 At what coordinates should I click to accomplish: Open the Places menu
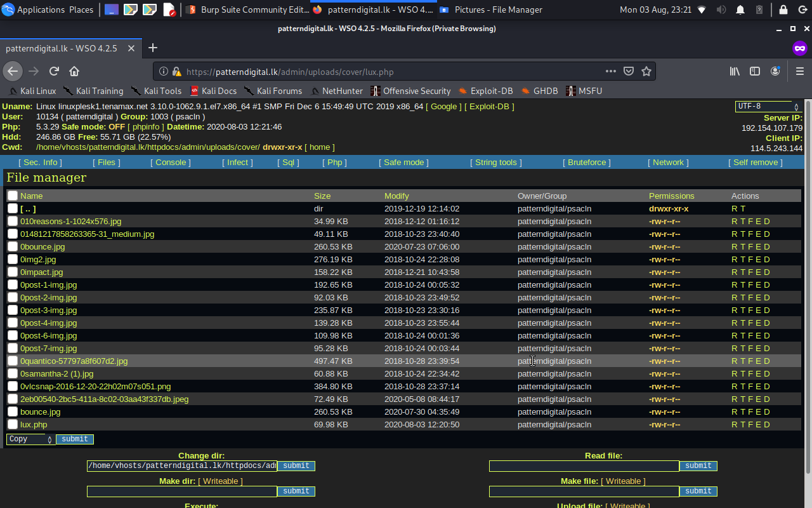pyautogui.click(x=81, y=10)
